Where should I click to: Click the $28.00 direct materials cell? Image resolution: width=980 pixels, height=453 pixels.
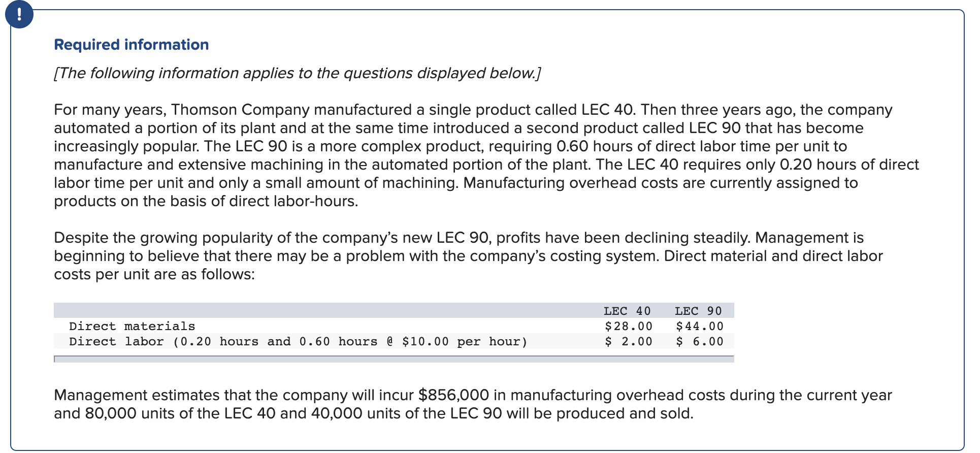629,326
